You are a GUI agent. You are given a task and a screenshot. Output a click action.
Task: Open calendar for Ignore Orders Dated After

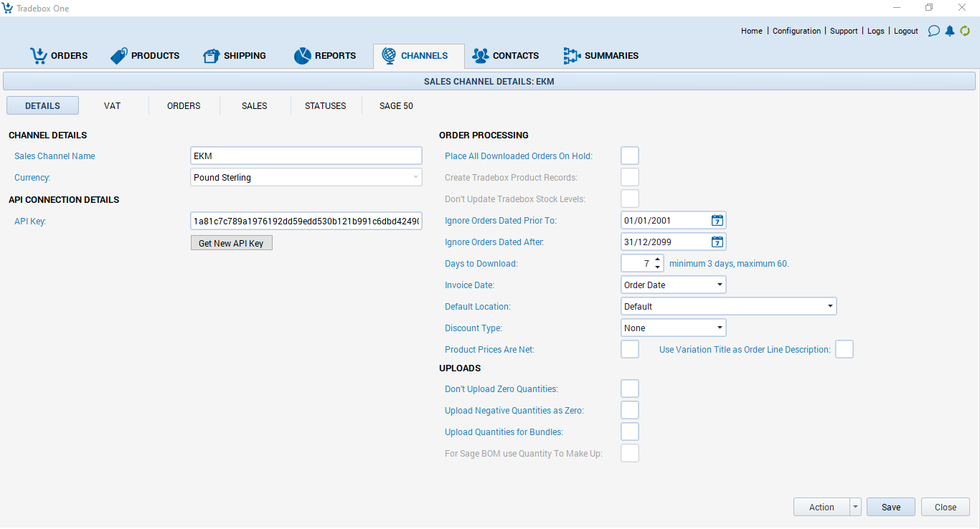[717, 242]
